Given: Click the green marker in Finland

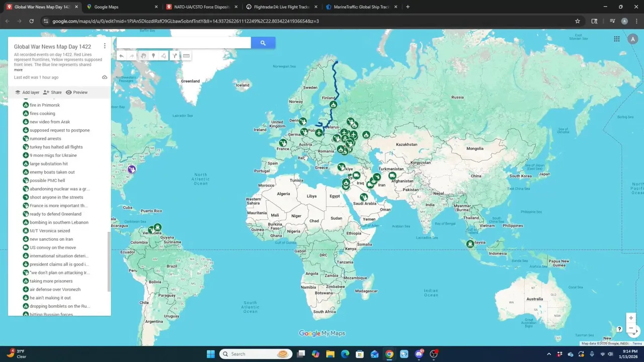Looking at the screenshot, I should click(333, 105).
